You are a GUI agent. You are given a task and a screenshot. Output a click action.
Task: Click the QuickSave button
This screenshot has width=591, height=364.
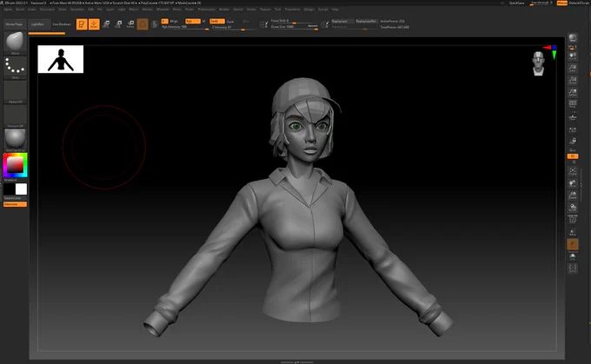click(517, 3)
